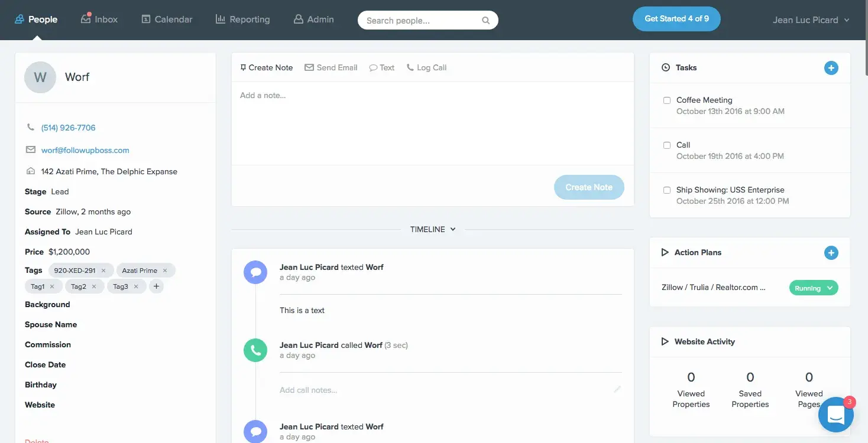
Task: Click the Get Started 4 of 9 button
Action: (676, 18)
